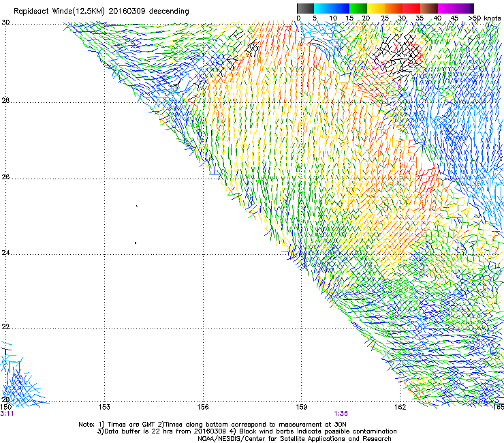
Task: Click the longitude label 156
Action: click(x=203, y=407)
